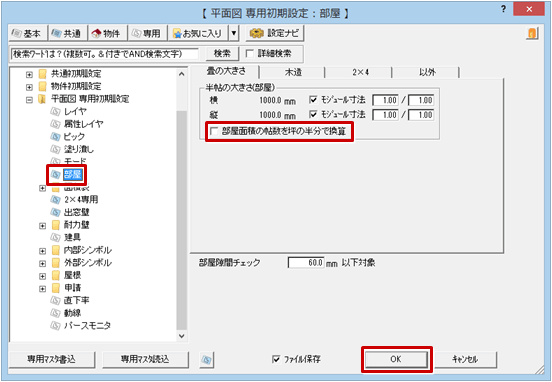Enable 部屋面積の帖数を坪の半分で換算 checkbox
Viewport: 552px width, 382px height.
point(214,132)
